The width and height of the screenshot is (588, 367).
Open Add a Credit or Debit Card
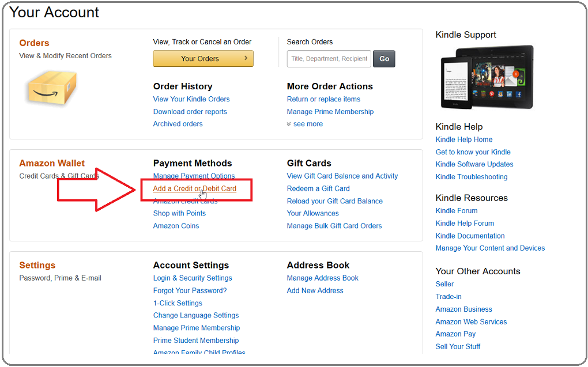[195, 188]
